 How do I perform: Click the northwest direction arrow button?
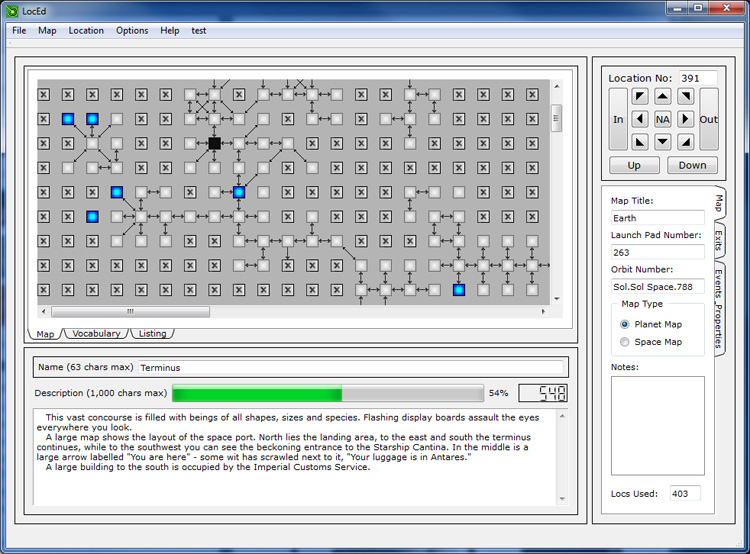[x=640, y=96]
